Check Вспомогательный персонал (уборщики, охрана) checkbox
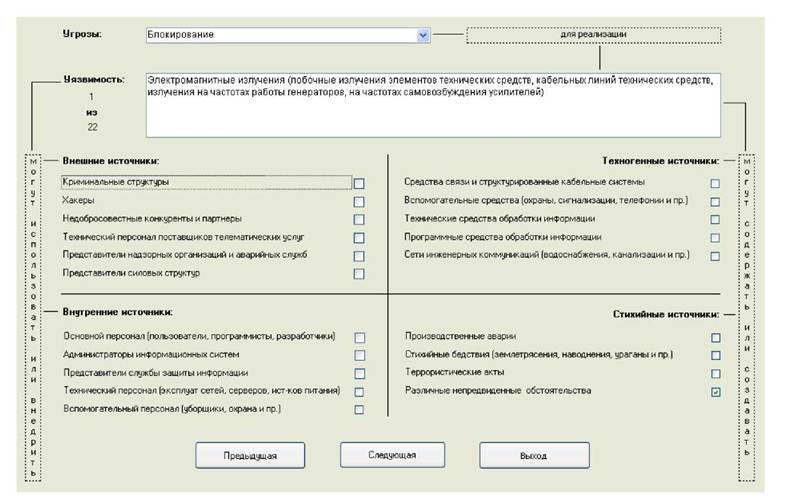The image size is (787, 498). click(x=359, y=410)
